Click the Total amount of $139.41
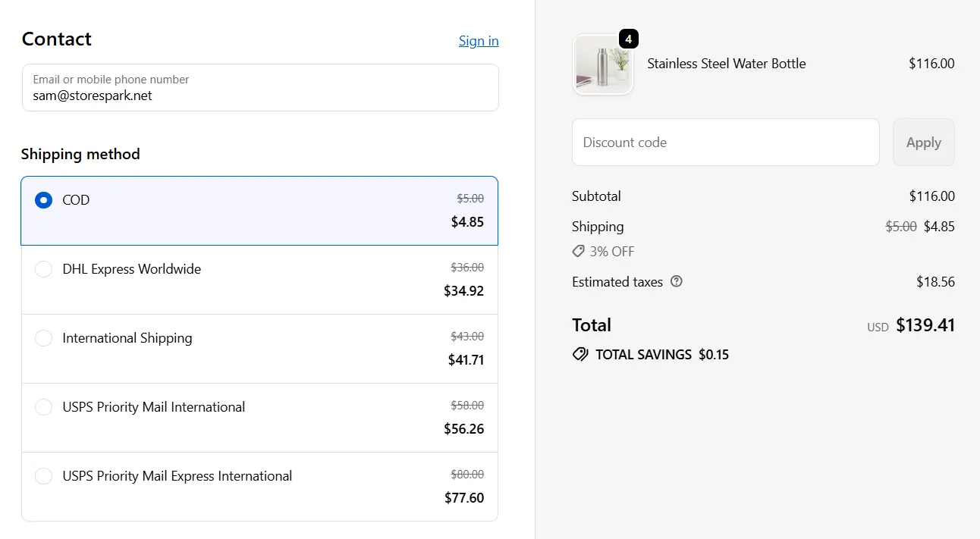Screen dimensions: 980x539 click(x=925, y=324)
